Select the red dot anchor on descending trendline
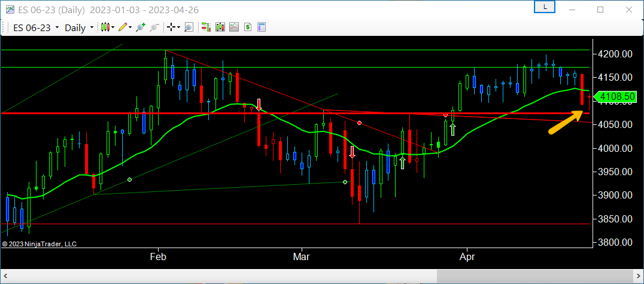644x284 pixels. tap(359, 123)
